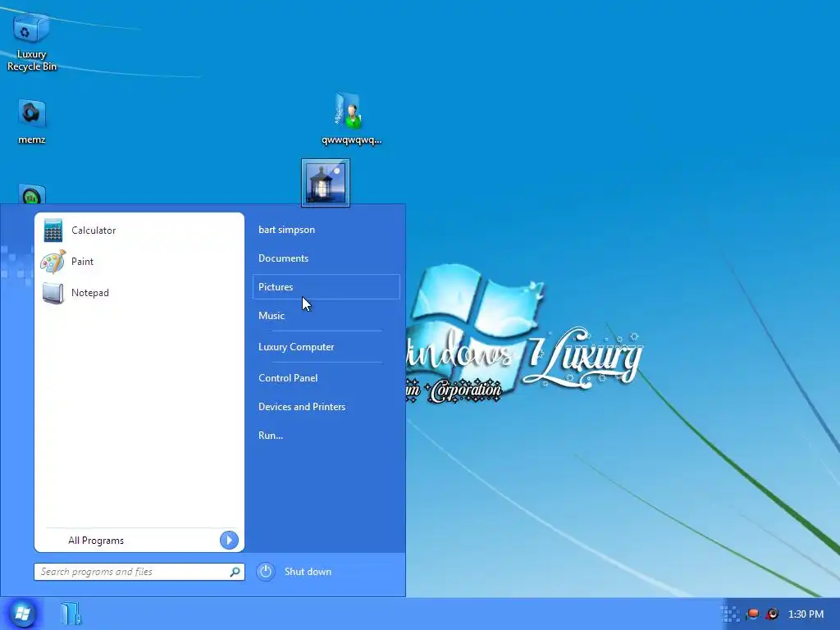Select the qwwqwqwq user folder icon
Screen dimensions: 840x630
[351, 118]
